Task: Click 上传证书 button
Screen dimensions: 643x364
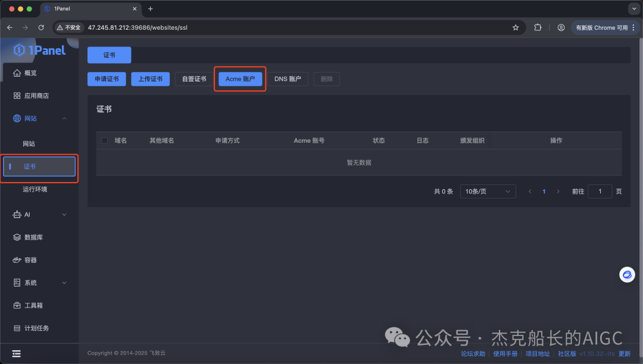Action: pyautogui.click(x=150, y=79)
